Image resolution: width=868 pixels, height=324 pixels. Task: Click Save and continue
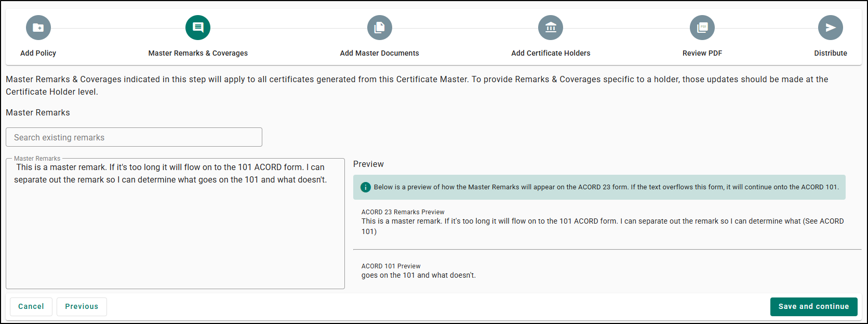pyautogui.click(x=813, y=306)
